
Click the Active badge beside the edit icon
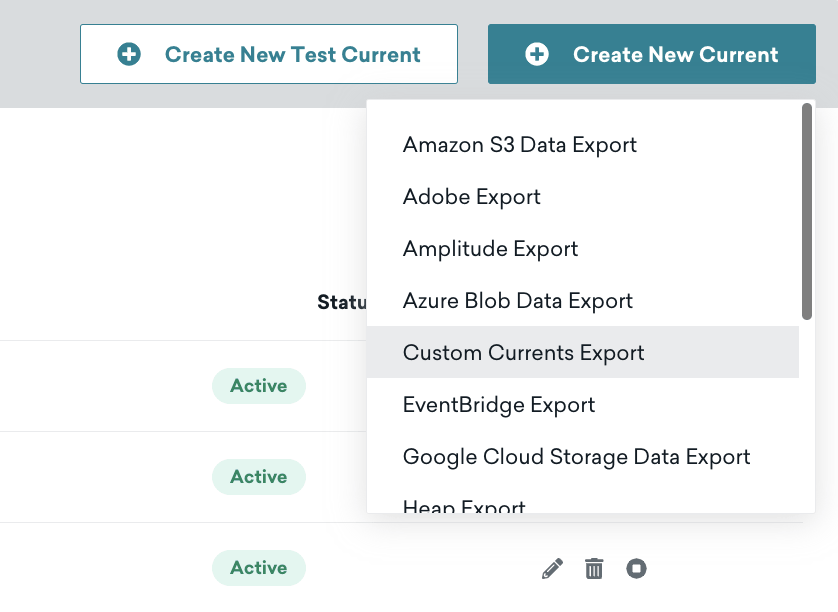[x=258, y=568]
